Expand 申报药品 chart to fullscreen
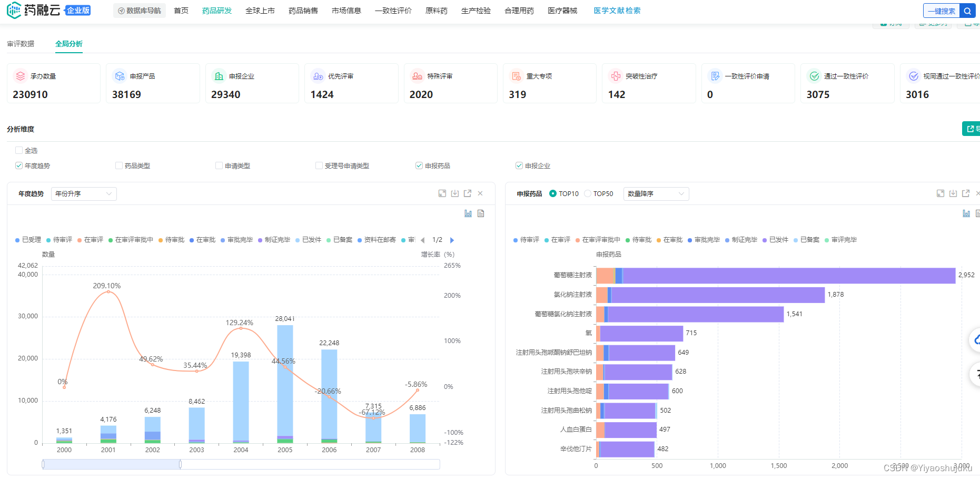 [x=941, y=193]
